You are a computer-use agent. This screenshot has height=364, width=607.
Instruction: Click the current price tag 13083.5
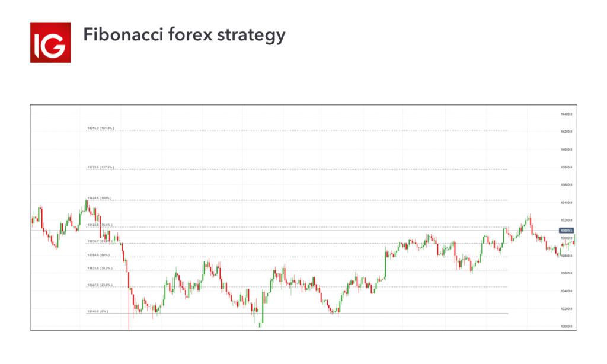click(x=566, y=230)
